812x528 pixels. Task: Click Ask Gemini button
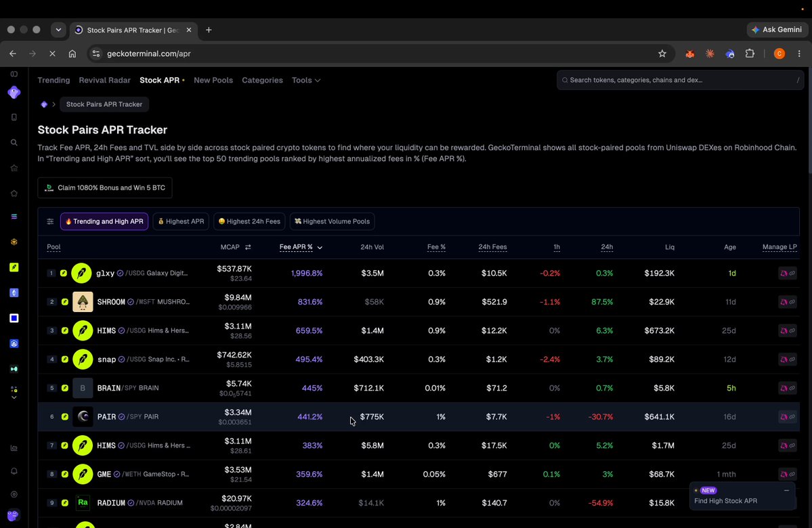click(x=777, y=30)
